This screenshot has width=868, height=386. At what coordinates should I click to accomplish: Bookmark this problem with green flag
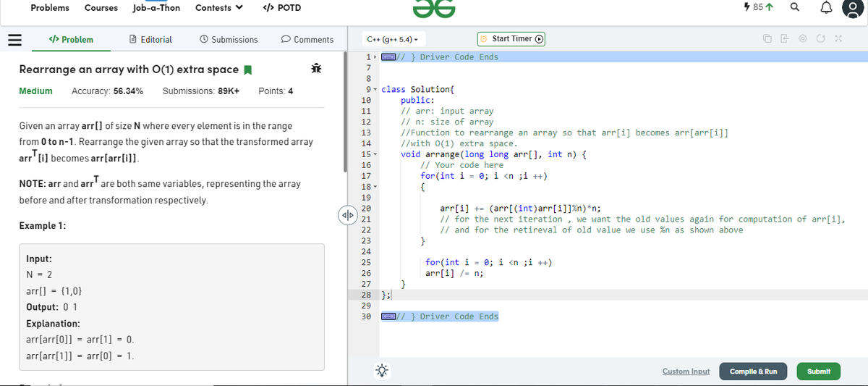click(x=247, y=70)
